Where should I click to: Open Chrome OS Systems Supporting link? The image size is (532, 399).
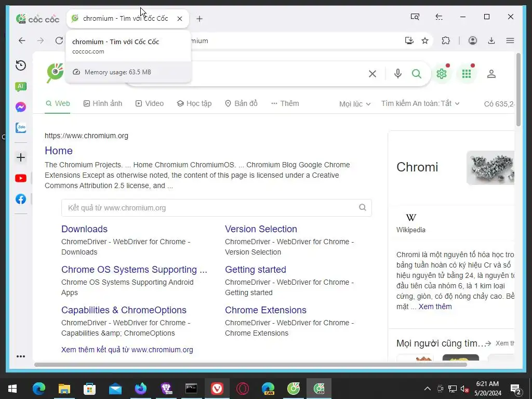(x=135, y=270)
